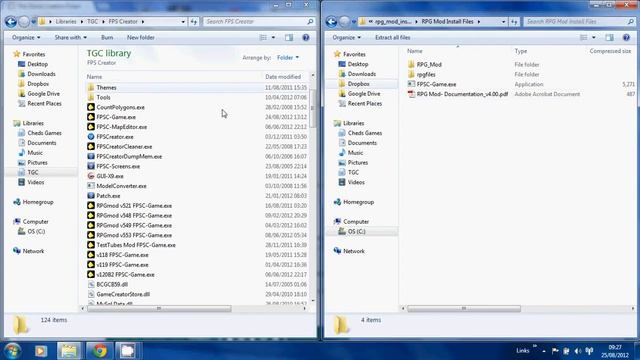
Task: Click Burn in FPS Creator toolbar
Action: pos(107,38)
